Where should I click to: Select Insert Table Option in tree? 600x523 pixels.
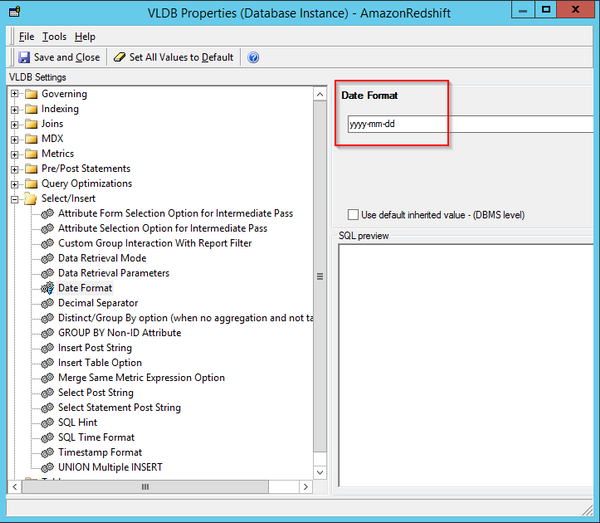tap(100, 363)
